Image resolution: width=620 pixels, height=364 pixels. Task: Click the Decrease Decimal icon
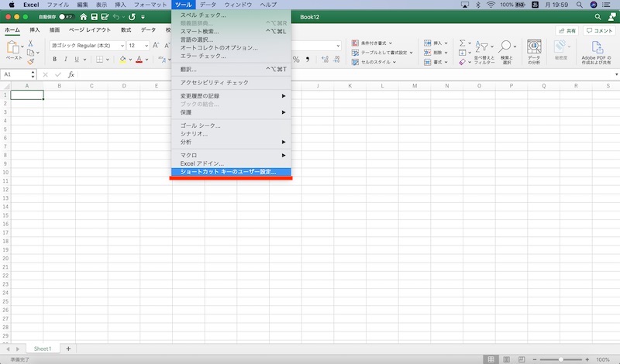336,60
